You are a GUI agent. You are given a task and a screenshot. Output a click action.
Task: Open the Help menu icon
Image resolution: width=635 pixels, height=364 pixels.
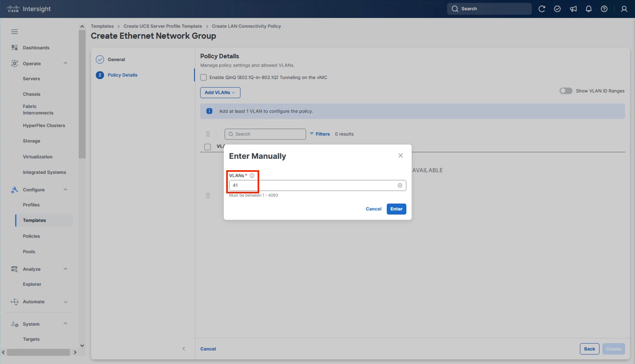604,9
